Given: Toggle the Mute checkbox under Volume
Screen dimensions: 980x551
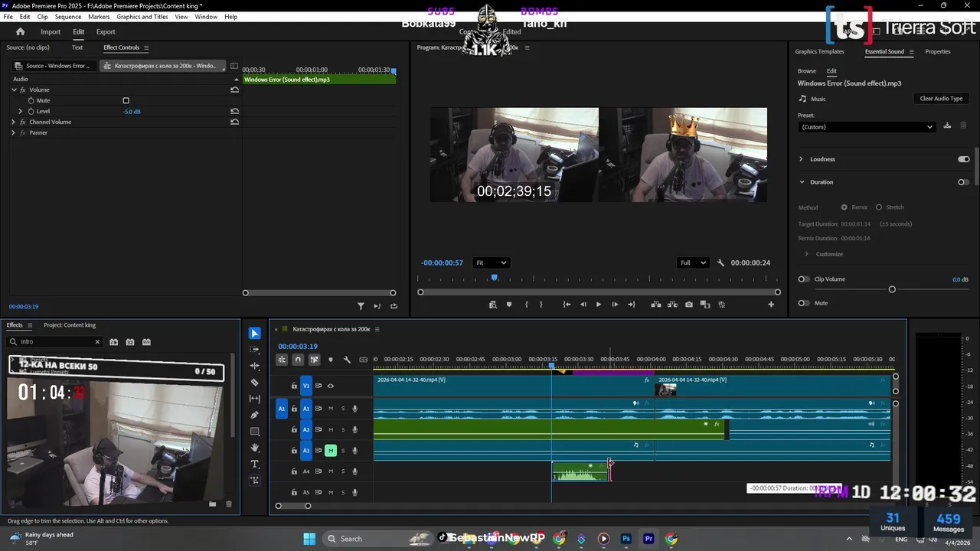Looking at the screenshot, I should 126,100.
